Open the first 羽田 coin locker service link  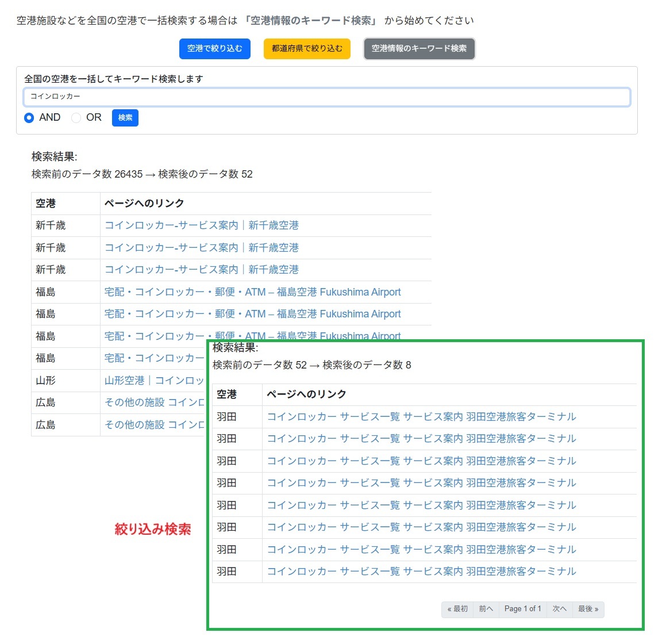(x=421, y=416)
